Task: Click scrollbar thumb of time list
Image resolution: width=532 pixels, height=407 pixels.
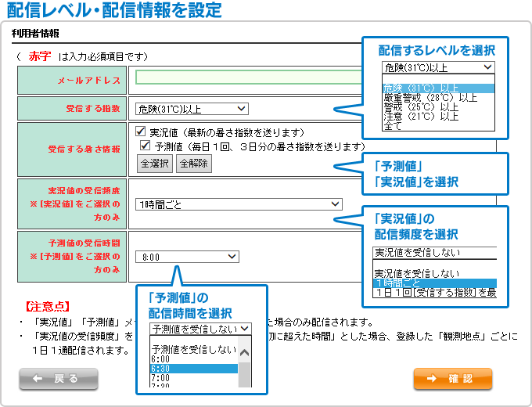Action: point(245,374)
